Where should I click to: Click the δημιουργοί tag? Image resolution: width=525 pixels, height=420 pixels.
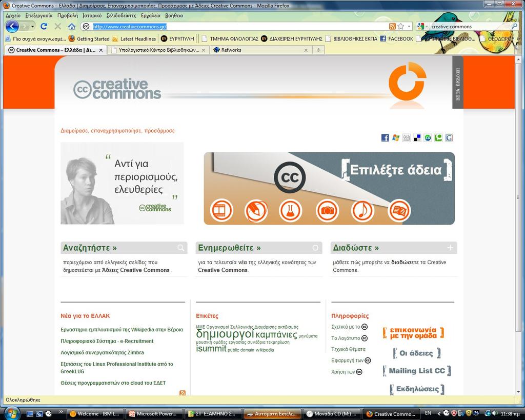(x=225, y=333)
